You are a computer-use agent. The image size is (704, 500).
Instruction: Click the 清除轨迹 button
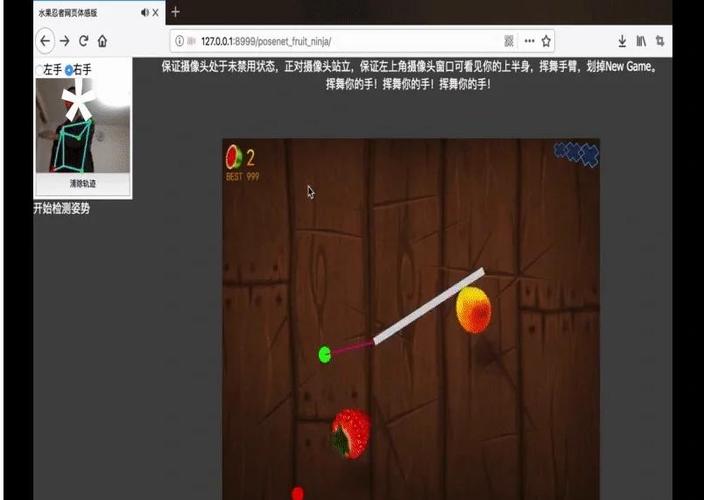pos(83,184)
